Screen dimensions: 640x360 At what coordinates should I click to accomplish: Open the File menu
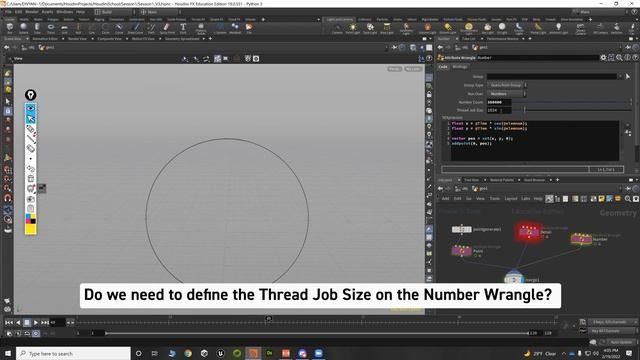[8, 12]
